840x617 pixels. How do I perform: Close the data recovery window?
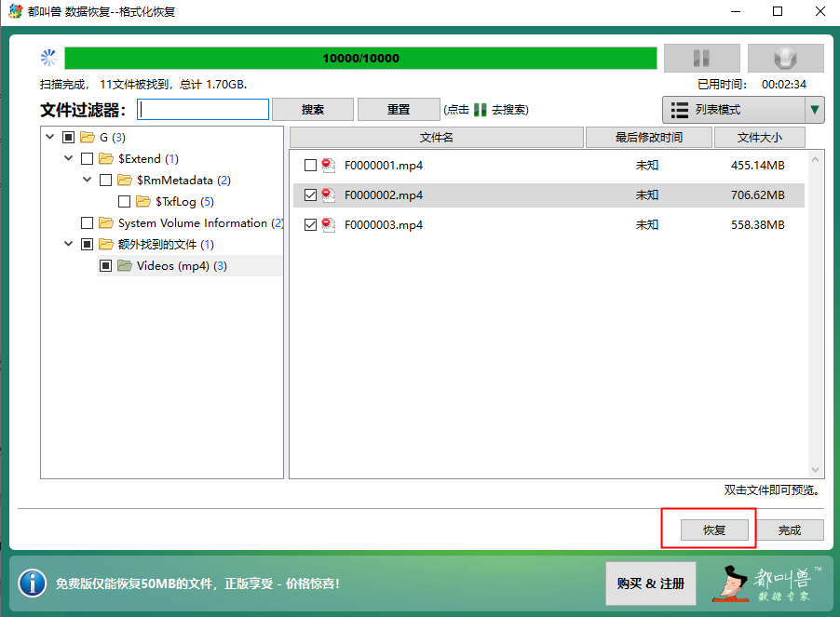coord(820,11)
